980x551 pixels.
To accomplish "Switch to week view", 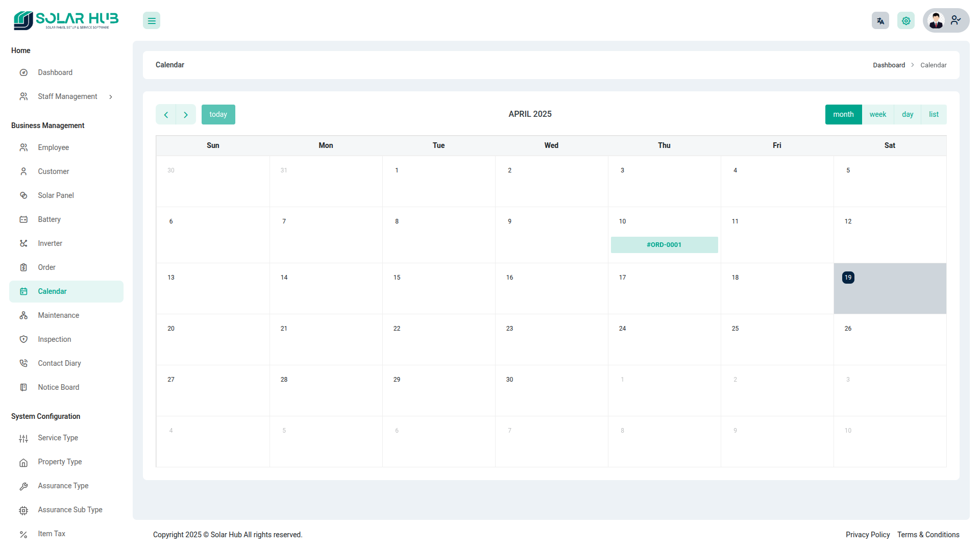I will point(877,115).
